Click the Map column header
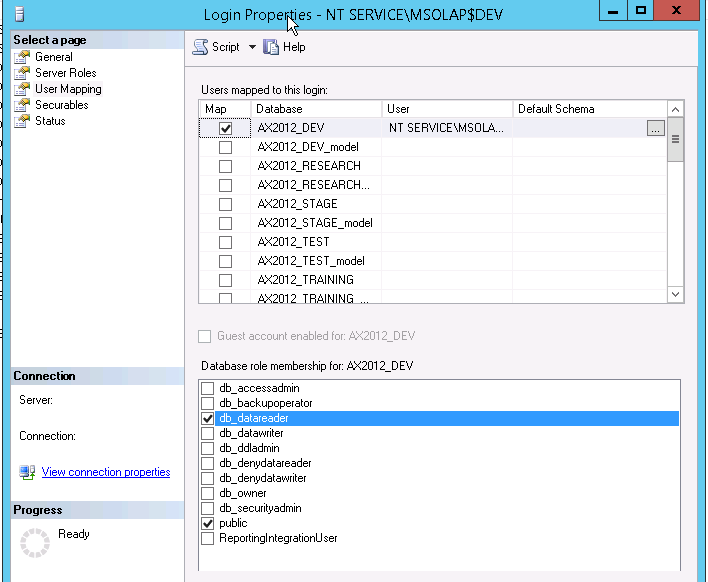Screen dimensions: 708x582 click(225, 109)
